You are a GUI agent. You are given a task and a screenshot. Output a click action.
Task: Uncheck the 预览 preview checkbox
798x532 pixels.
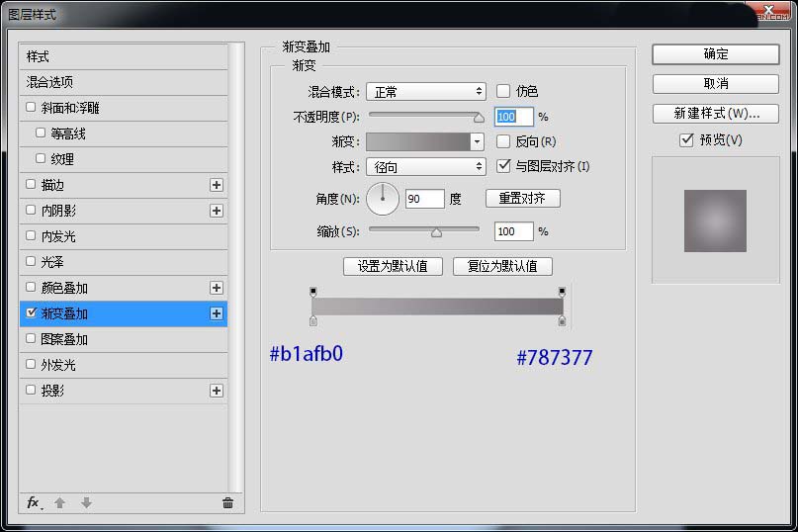(x=686, y=140)
